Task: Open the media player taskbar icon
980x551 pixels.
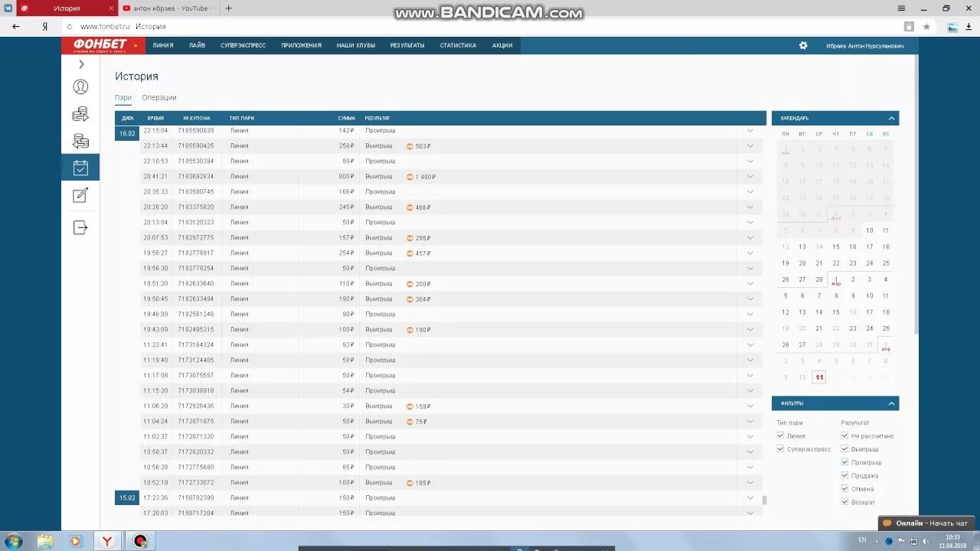Action: click(75, 541)
